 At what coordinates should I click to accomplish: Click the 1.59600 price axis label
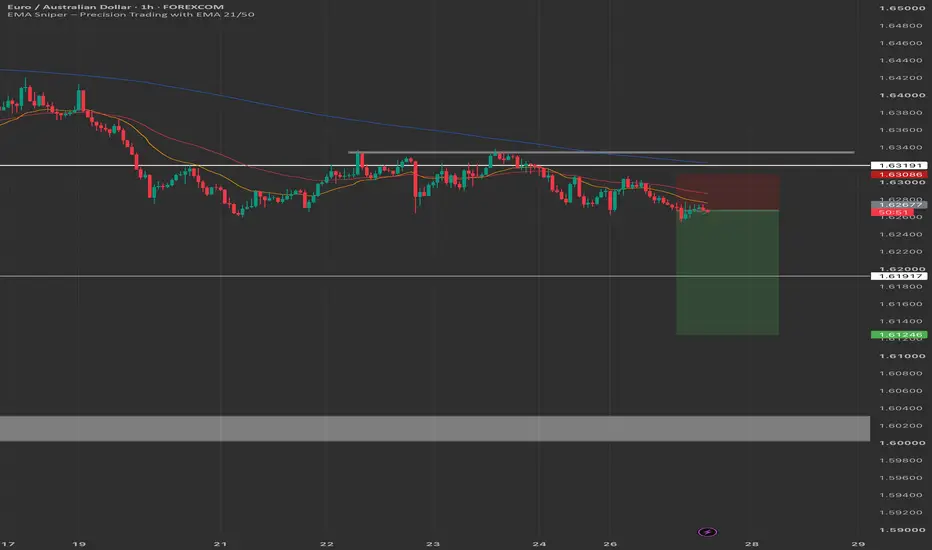(x=902, y=477)
